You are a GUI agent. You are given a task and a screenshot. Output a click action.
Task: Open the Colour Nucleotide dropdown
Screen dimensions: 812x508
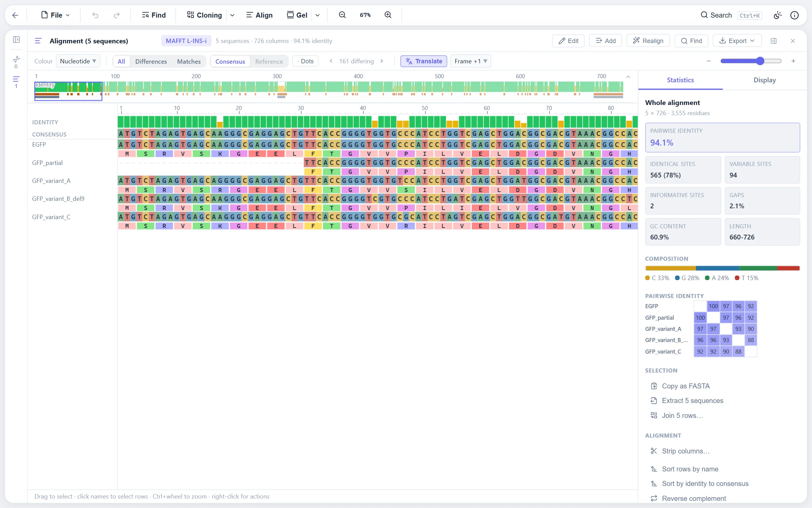pyautogui.click(x=78, y=61)
